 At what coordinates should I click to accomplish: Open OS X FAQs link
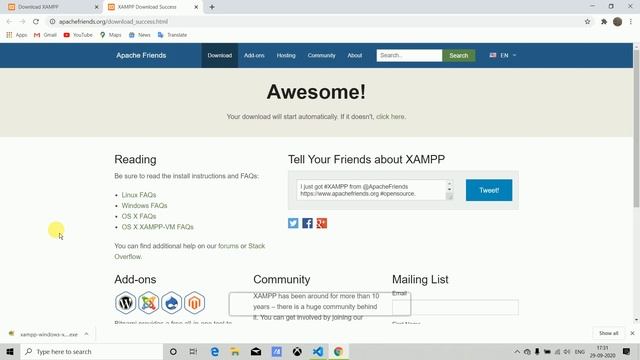point(139,216)
